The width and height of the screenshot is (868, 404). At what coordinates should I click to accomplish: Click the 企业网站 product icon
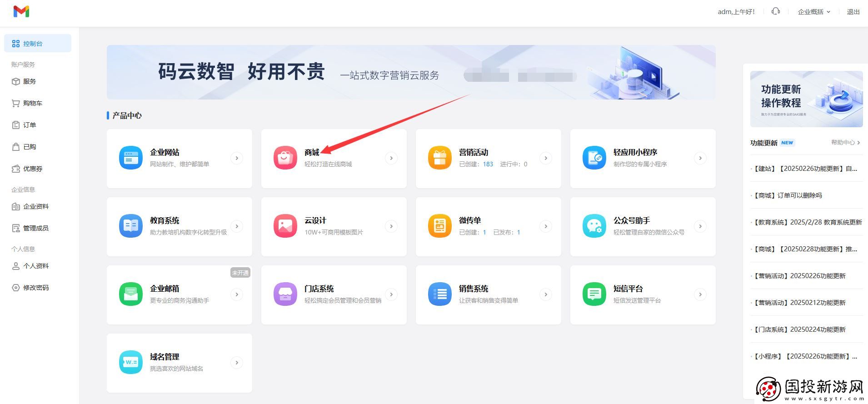131,158
